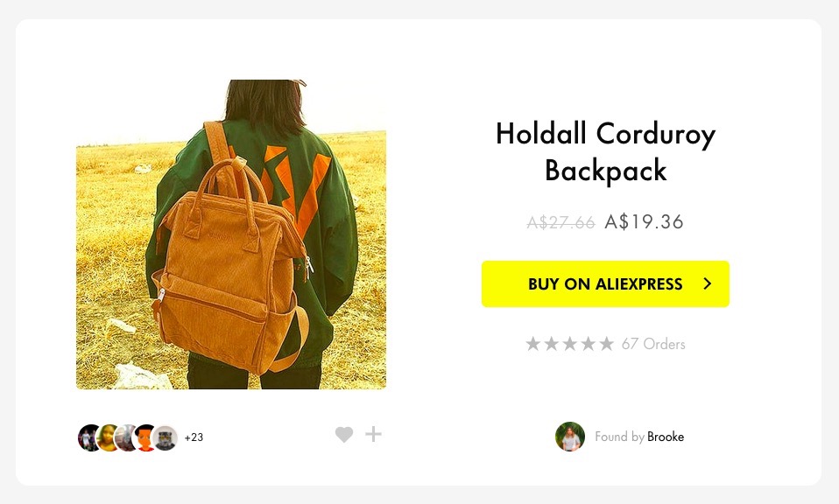Click the crossed-out price A$27.66
This screenshot has width=839, height=504.
561,222
